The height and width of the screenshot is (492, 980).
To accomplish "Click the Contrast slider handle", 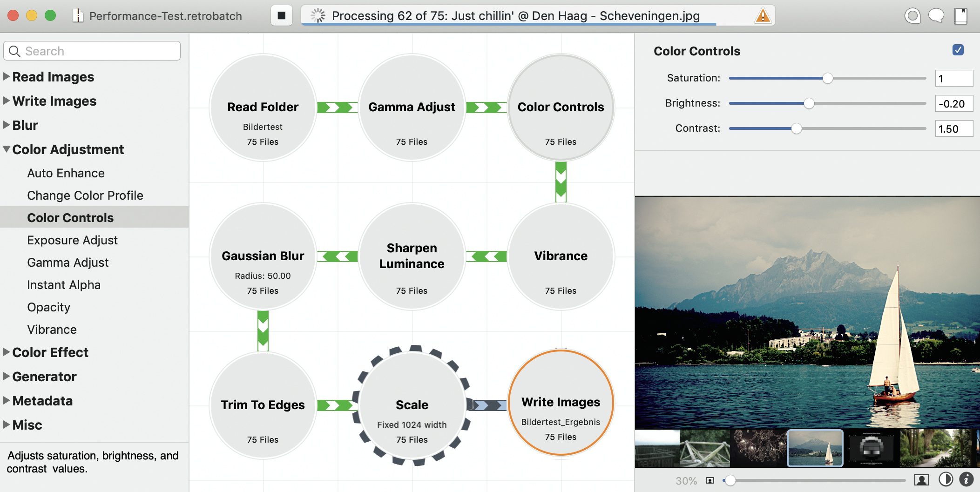I will 797,128.
